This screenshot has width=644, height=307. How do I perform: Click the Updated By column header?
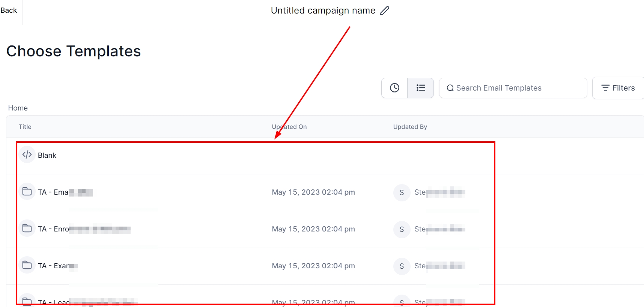tap(410, 127)
